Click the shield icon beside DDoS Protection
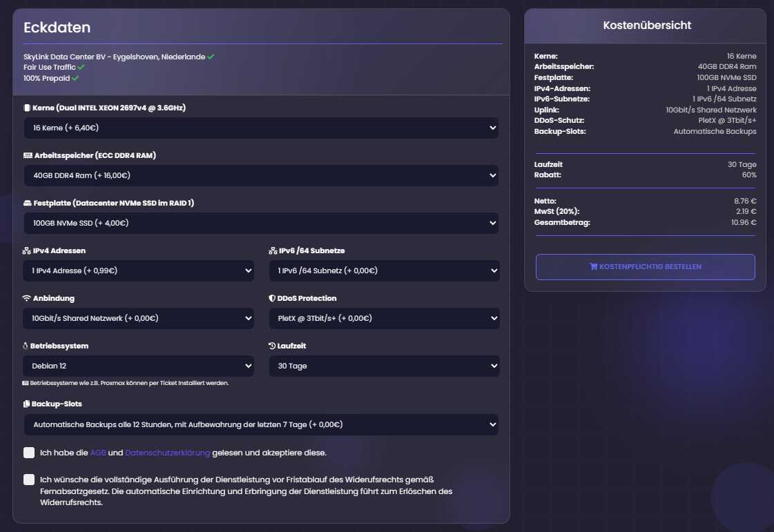 (272, 299)
